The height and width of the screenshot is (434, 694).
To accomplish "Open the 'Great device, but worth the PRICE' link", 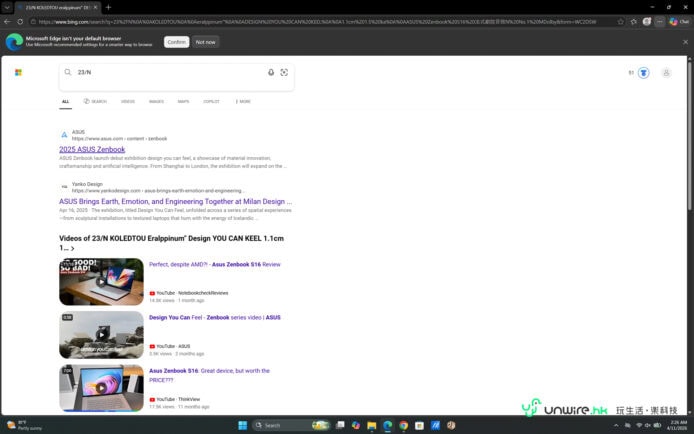I will tap(209, 375).
